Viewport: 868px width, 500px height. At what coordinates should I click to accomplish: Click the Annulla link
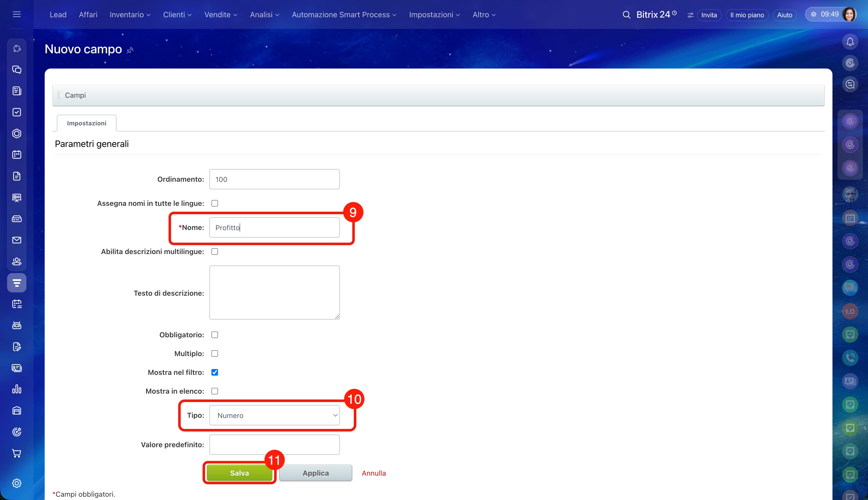pos(374,473)
